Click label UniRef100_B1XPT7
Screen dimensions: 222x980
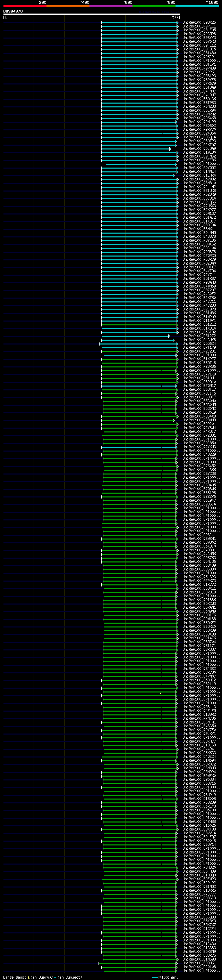point(199,359)
